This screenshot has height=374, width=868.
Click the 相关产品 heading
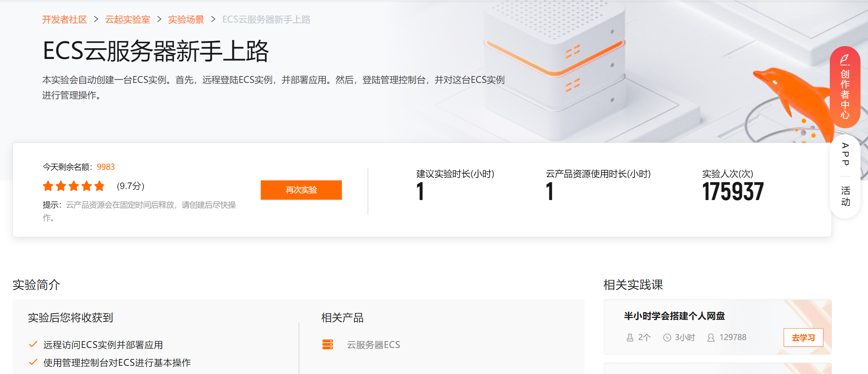(x=342, y=317)
